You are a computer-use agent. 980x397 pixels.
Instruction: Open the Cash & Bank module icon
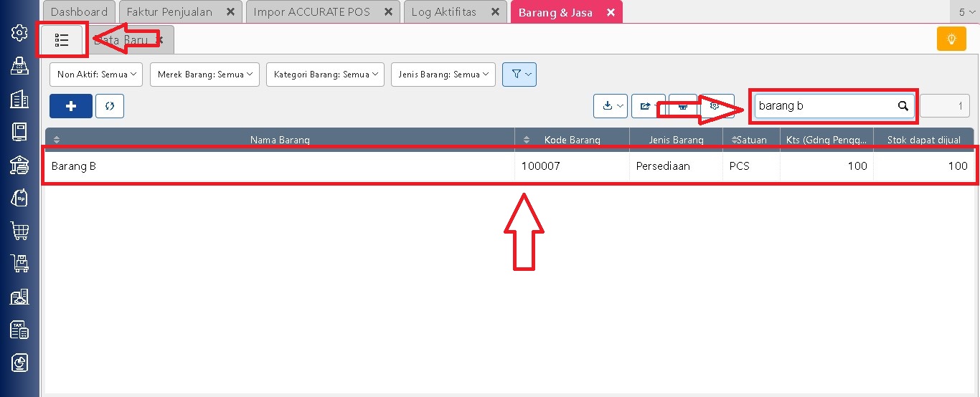coord(19,165)
